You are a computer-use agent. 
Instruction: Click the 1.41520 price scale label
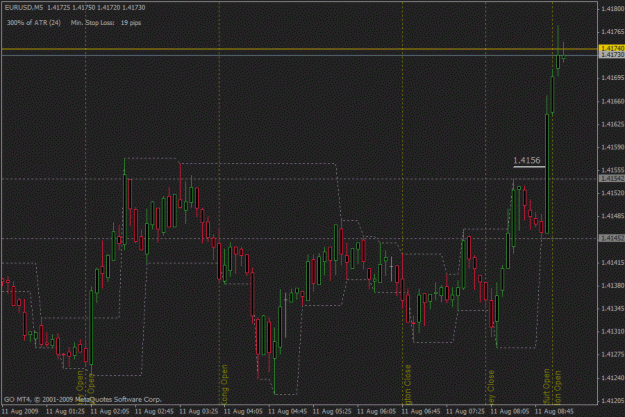point(613,193)
